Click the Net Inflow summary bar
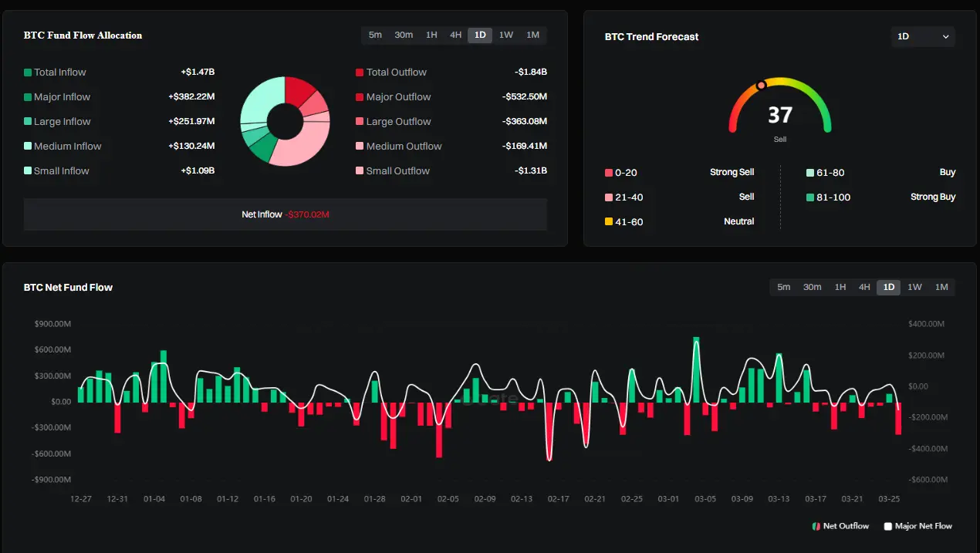Screen dimensions: 980x553 [286, 214]
